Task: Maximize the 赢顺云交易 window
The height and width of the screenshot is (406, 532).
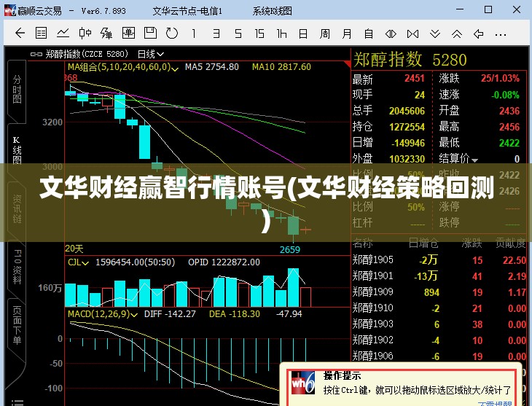Action: pos(488,9)
